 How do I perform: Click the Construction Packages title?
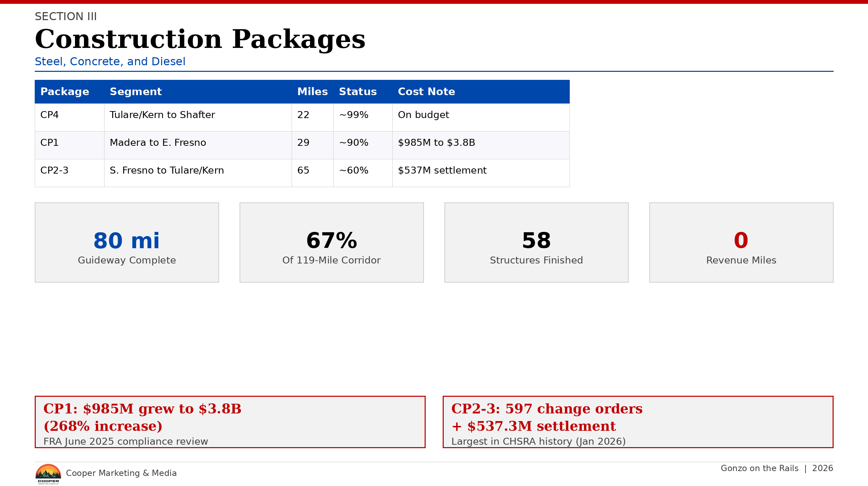click(x=200, y=39)
